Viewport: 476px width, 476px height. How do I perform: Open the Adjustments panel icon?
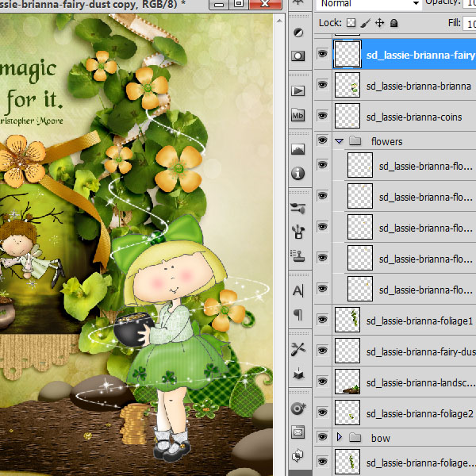(x=298, y=33)
